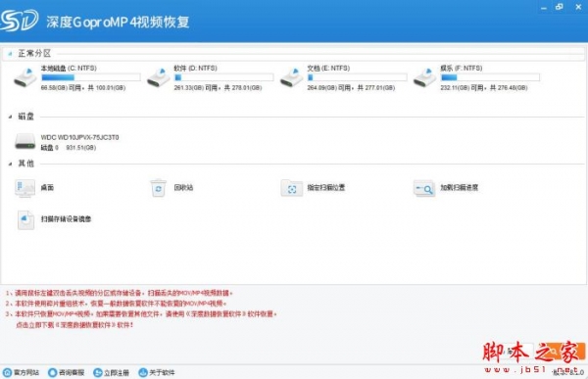Click the first red instruction line
Image resolution: width=588 pixels, height=379 pixels.
120,293
